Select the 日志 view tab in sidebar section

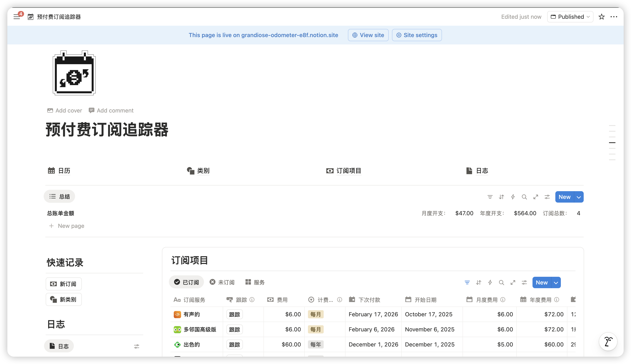click(x=59, y=346)
